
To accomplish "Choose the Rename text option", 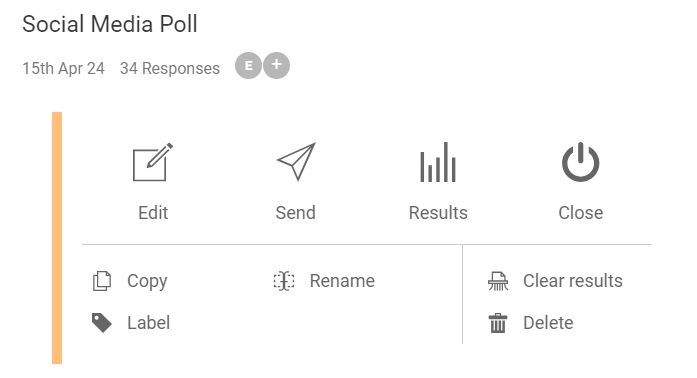I will (x=342, y=281).
